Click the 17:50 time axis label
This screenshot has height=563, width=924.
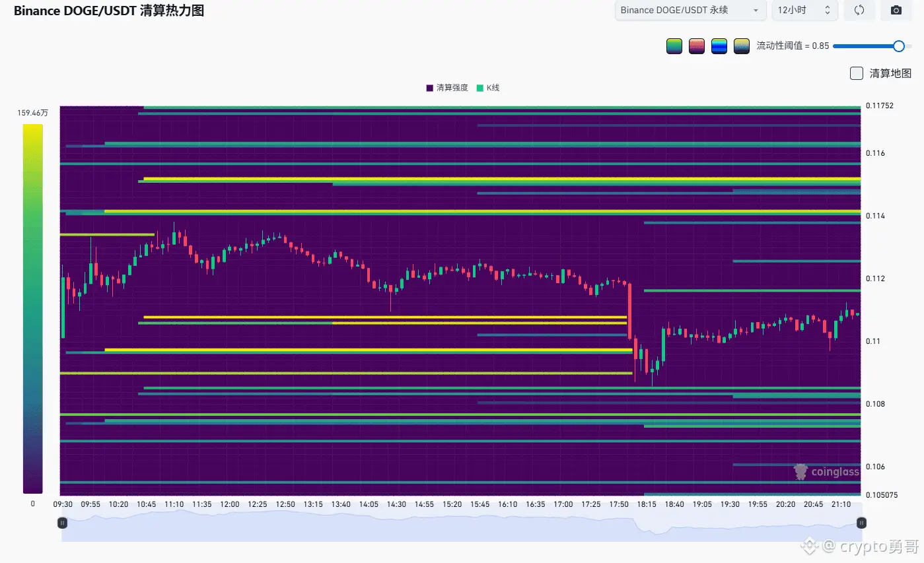(619, 504)
